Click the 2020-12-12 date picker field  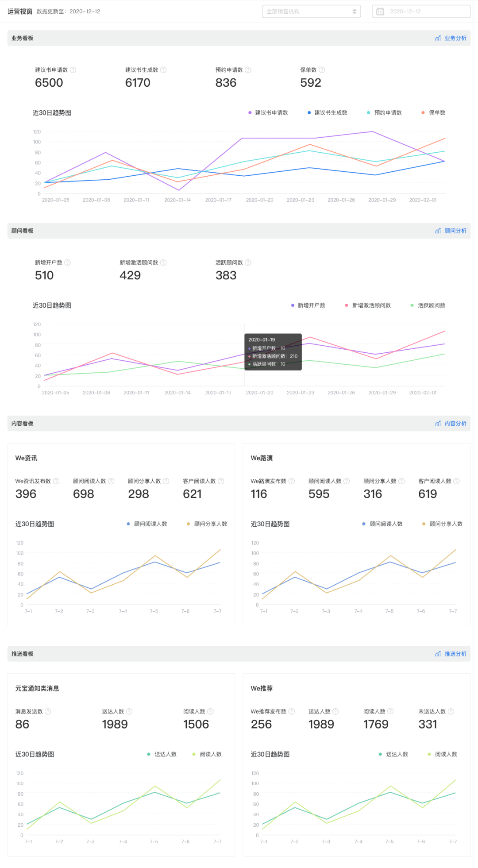point(421,12)
